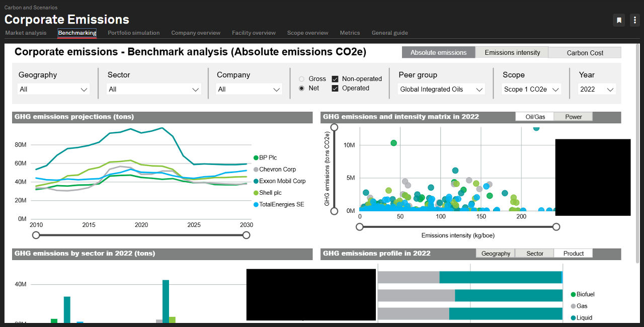Uncheck the Non-operated checkbox
This screenshot has height=327, width=644.
pos(335,79)
